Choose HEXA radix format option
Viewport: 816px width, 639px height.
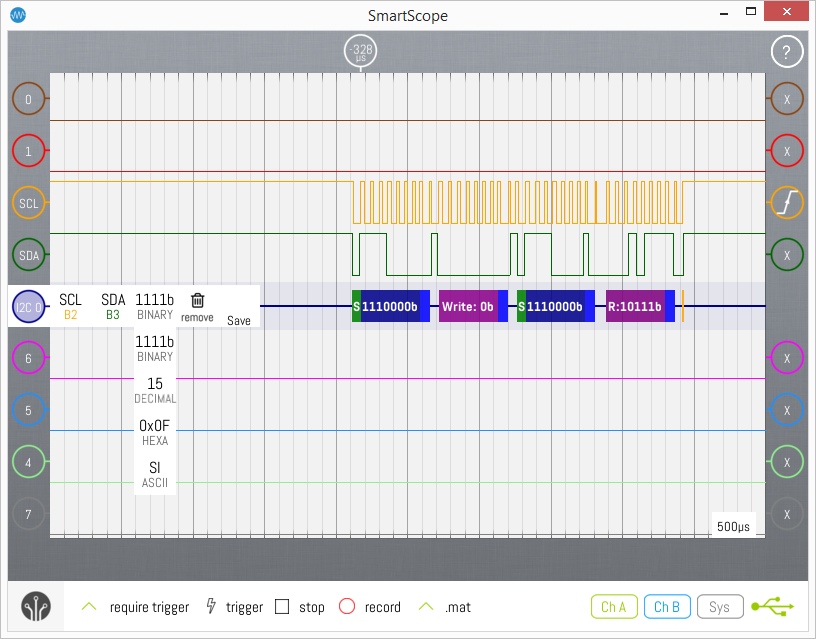click(x=155, y=432)
